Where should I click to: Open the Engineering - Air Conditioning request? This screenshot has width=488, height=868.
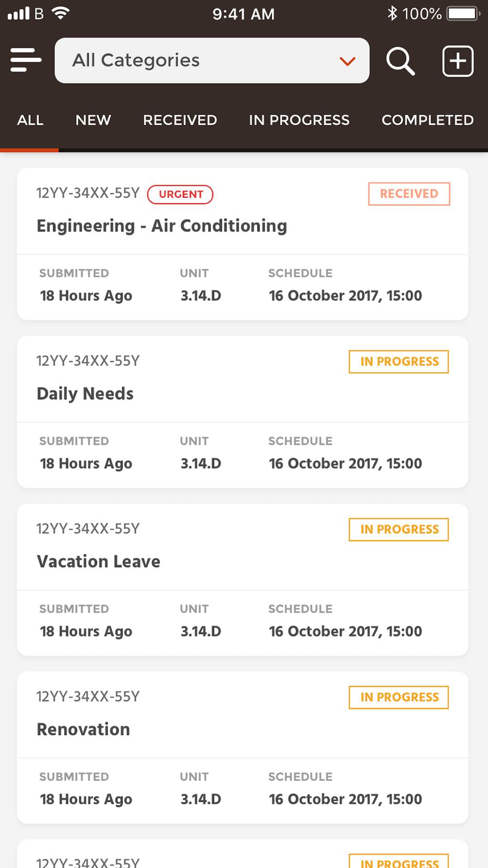pyautogui.click(x=162, y=226)
